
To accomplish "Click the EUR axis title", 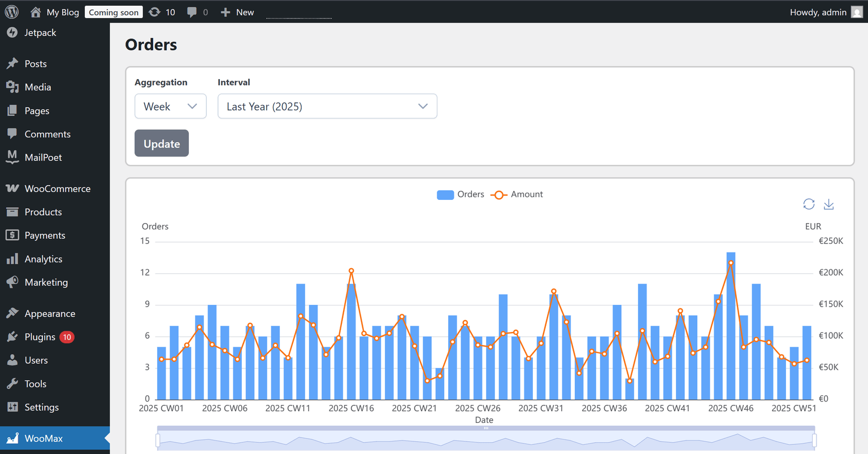I will pos(813,226).
